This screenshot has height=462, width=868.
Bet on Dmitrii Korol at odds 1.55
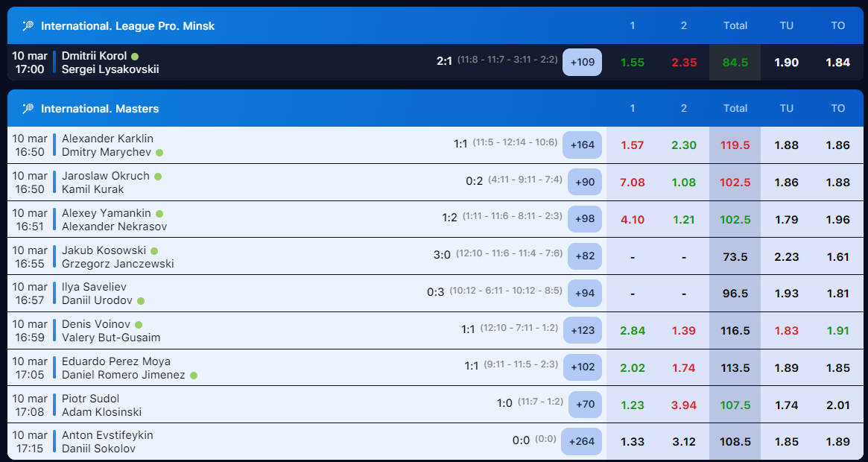632,63
